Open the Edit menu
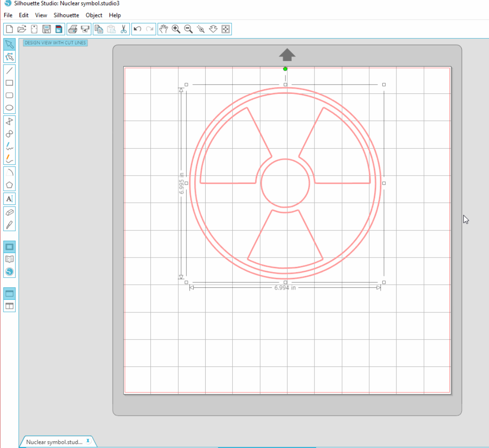Image resolution: width=489 pixels, height=448 pixels. point(24,15)
